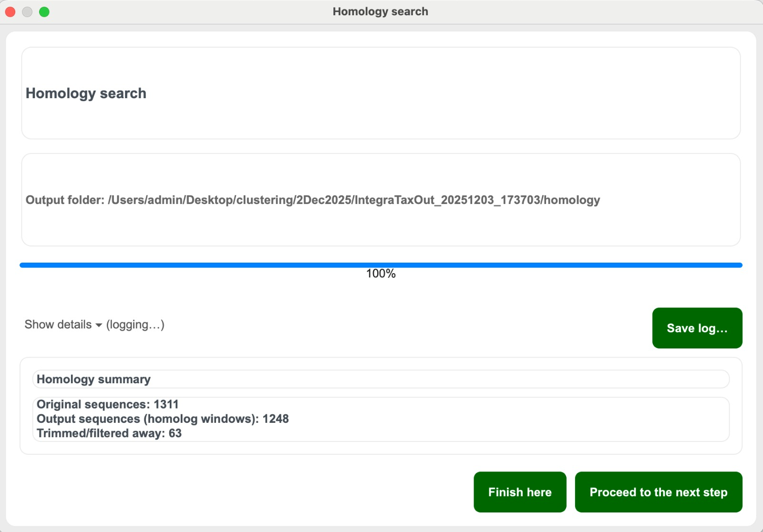Image resolution: width=763 pixels, height=532 pixels.
Task: Click the window title bar text
Action: coord(380,11)
